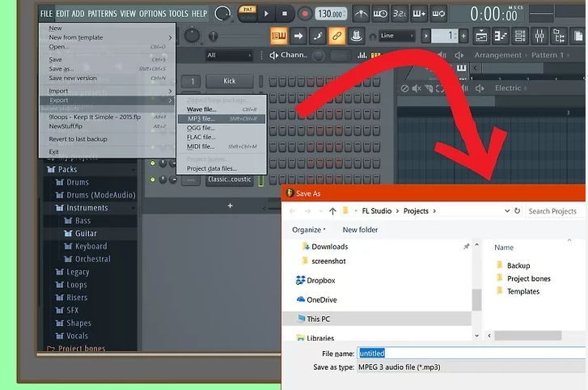Open the Save as type dropdown
588x390 pixels.
(x=472, y=367)
